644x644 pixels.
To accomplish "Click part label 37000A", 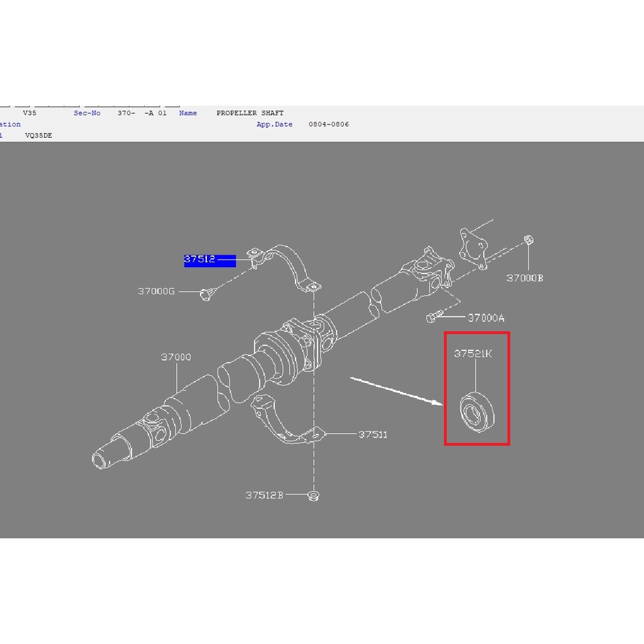I will pyautogui.click(x=486, y=318).
